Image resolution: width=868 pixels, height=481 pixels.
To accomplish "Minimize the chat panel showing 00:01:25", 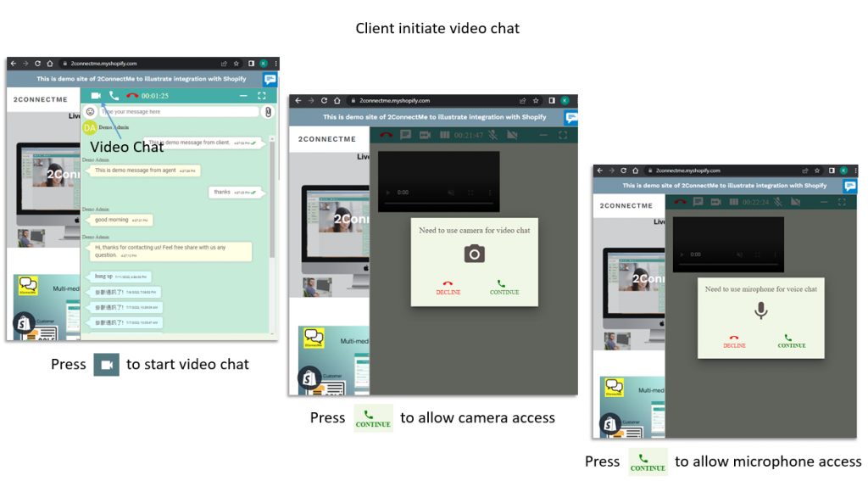I will pos(243,96).
